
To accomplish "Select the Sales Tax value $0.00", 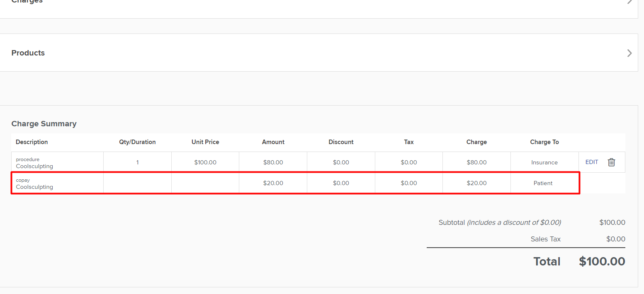I will pos(616,239).
